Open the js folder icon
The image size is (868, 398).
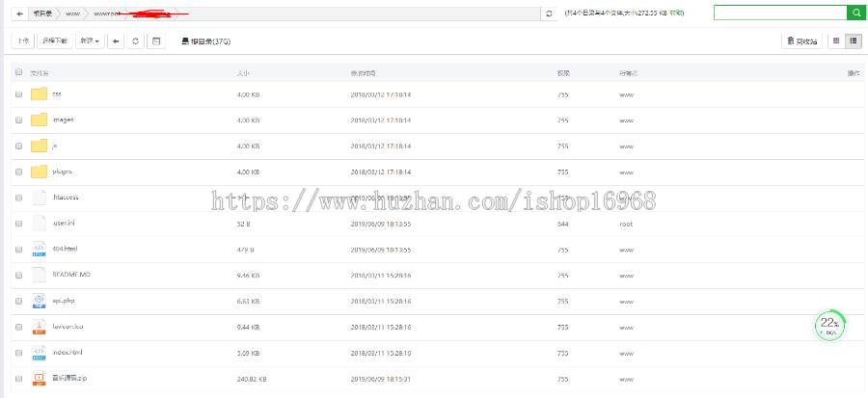pyautogui.click(x=39, y=146)
